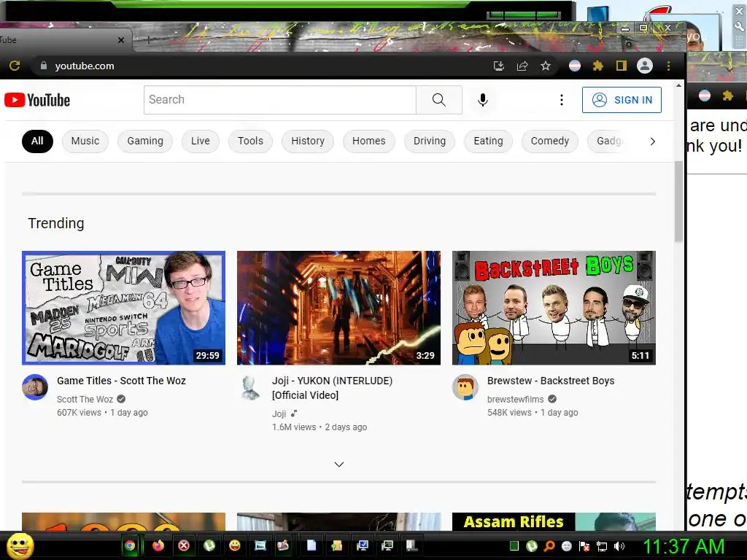Click Scott The Woz channel avatar
Image resolution: width=747 pixels, height=560 pixels.
(x=35, y=387)
